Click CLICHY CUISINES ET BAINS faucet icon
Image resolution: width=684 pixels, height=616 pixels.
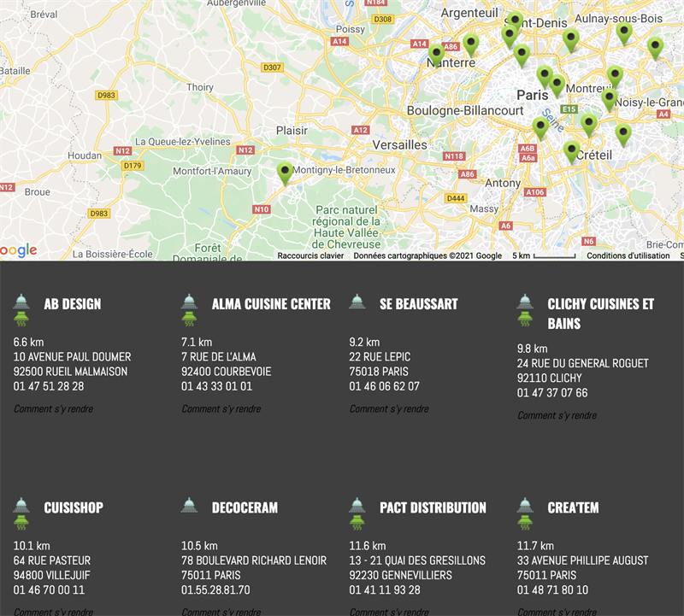tap(525, 302)
